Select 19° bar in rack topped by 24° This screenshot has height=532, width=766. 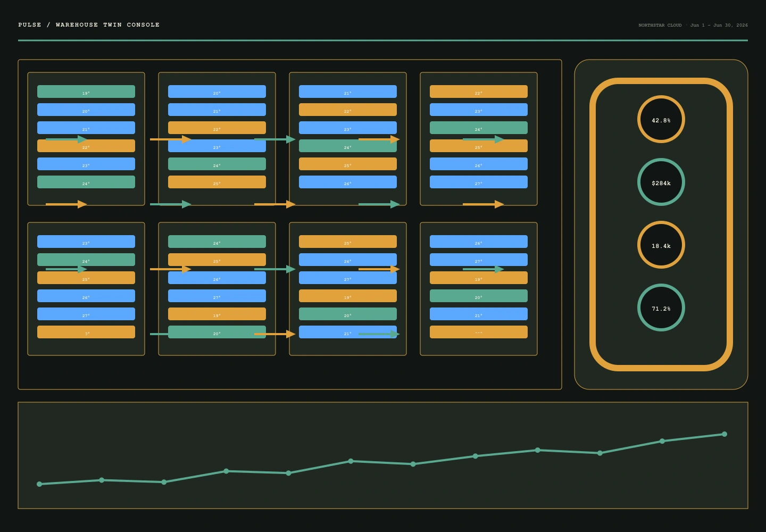tap(217, 314)
